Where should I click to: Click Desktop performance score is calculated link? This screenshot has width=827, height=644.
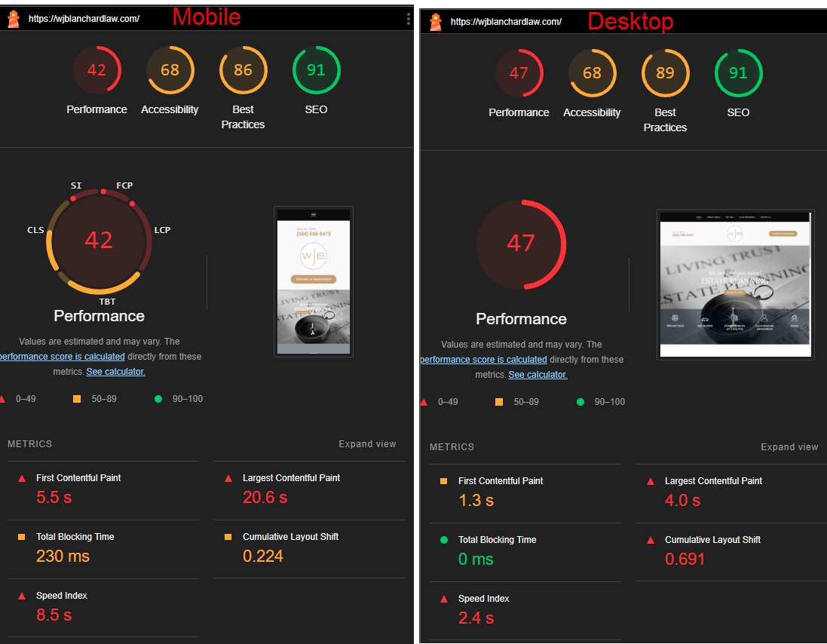coord(484,360)
